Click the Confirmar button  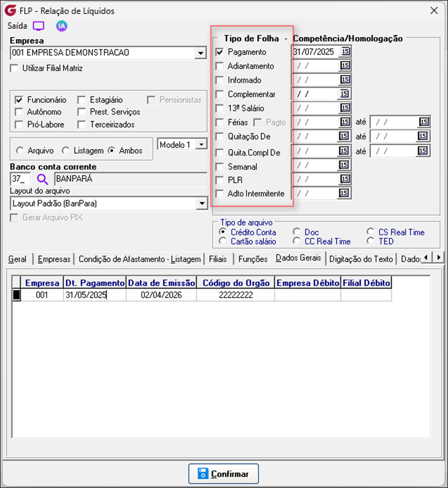(x=223, y=474)
